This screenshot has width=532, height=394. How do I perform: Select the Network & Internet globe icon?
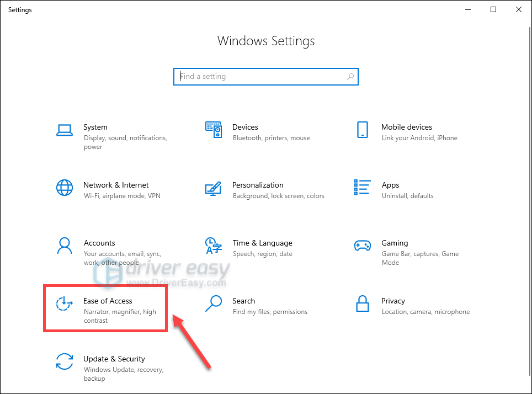[65, 188]
